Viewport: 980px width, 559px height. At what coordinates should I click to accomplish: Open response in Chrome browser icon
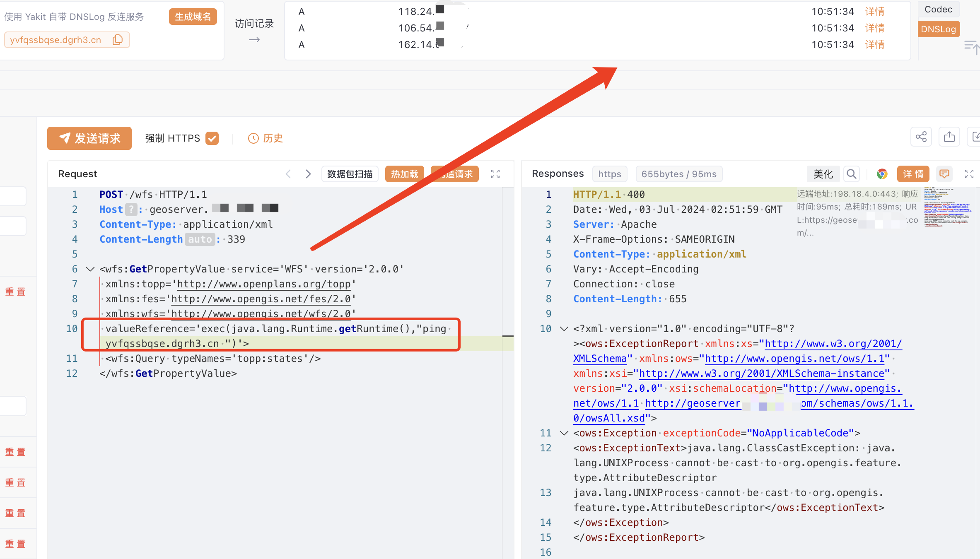tap(882, 174)
